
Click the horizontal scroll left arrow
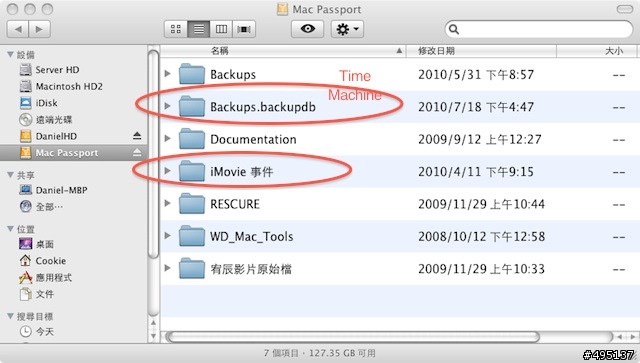point(620,337)
